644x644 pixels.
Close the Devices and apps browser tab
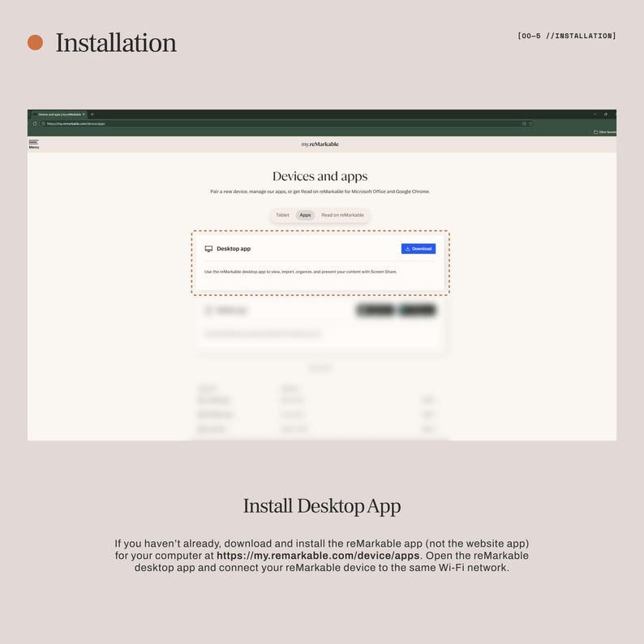pyautogui.click(x=84, y=114)
